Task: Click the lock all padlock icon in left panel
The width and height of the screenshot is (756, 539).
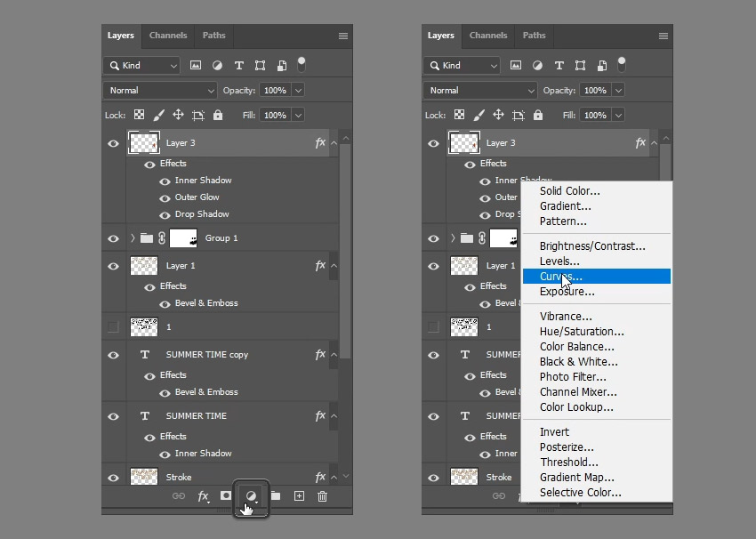Action: pyautogui.click(x=218, y=116)
